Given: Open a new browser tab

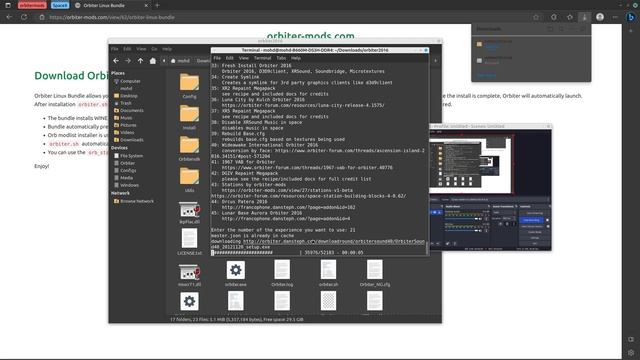Looking at the screenshot, I should coord(157,5).
